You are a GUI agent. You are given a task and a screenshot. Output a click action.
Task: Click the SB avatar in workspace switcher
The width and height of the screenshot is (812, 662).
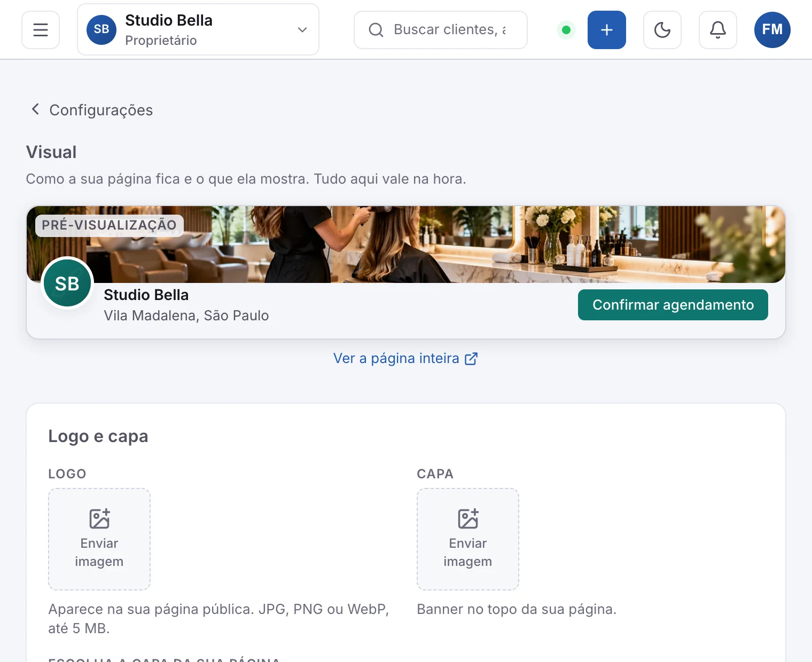[101, 30]
